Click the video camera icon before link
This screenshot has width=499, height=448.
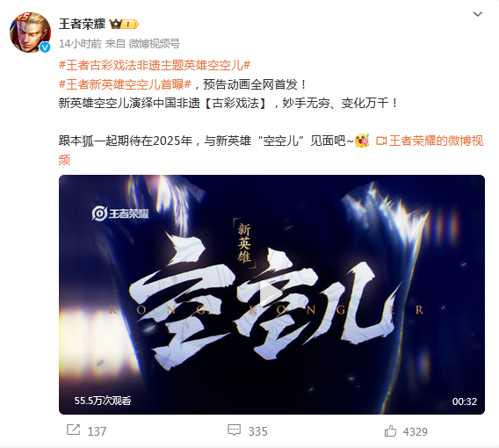tap(381, 141)
